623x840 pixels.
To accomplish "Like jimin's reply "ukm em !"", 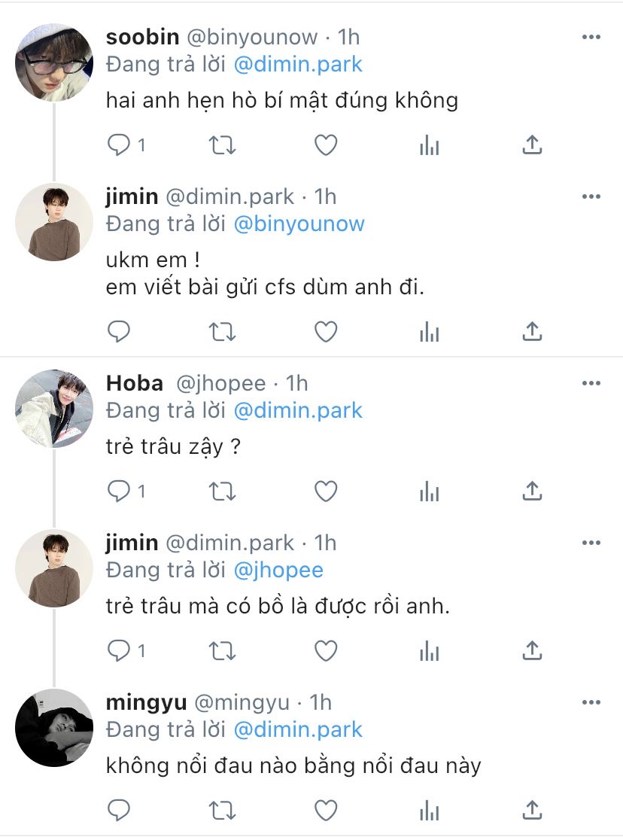I will tap(325, 331).
